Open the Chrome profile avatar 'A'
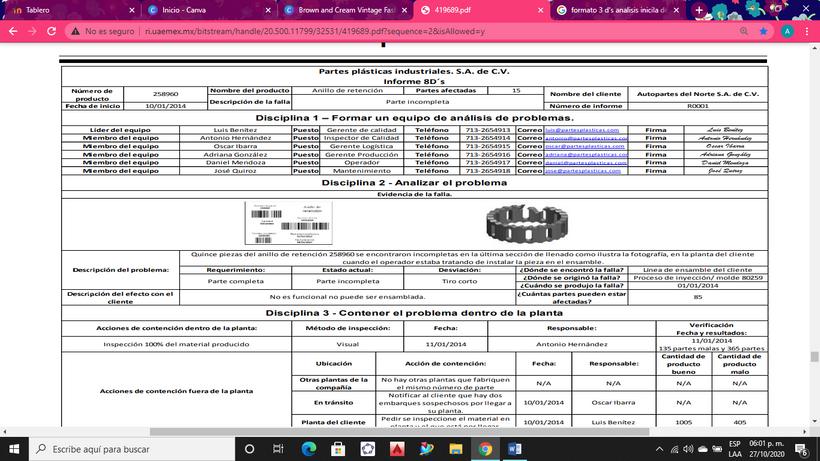The image size is (820, 461). click(787, 31)
